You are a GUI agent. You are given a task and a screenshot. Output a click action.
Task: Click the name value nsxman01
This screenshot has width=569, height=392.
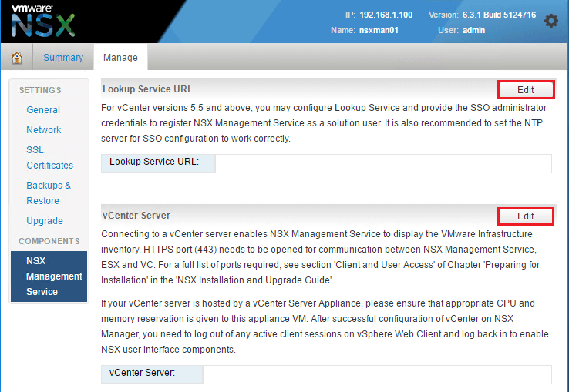(379, 30)
